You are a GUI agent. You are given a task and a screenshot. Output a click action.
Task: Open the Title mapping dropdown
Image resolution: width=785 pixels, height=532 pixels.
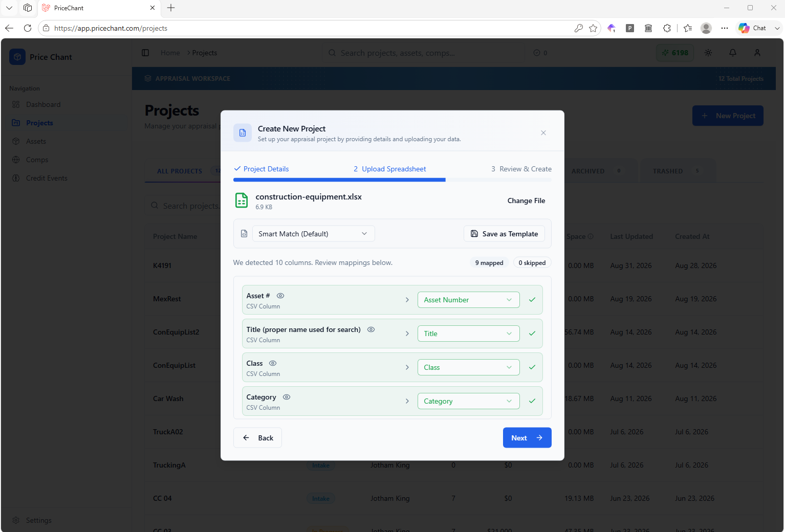pos(468,334)
